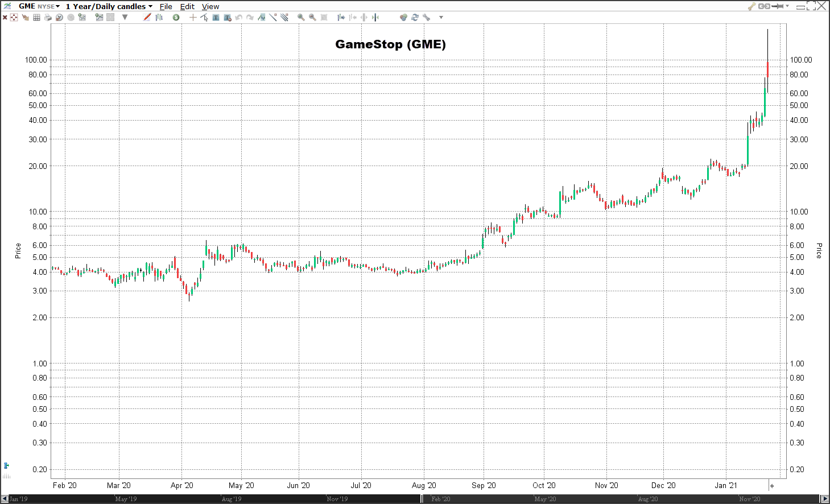
Task: Click the grey square grid icon
Action: [x=110, y=17]
